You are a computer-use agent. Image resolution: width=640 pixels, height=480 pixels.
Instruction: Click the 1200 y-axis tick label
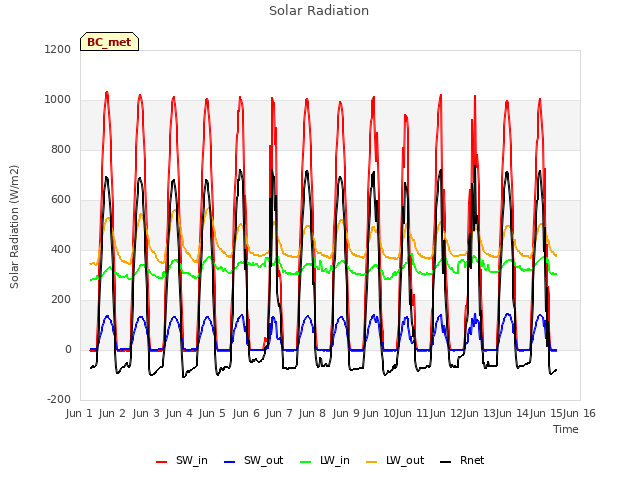58,49
